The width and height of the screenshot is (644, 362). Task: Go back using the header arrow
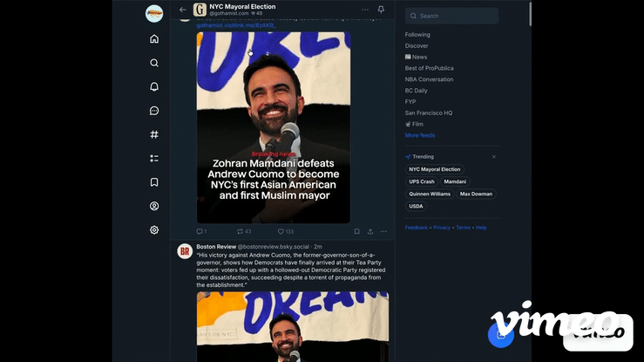pyautogui.click(x=183, y=10)
